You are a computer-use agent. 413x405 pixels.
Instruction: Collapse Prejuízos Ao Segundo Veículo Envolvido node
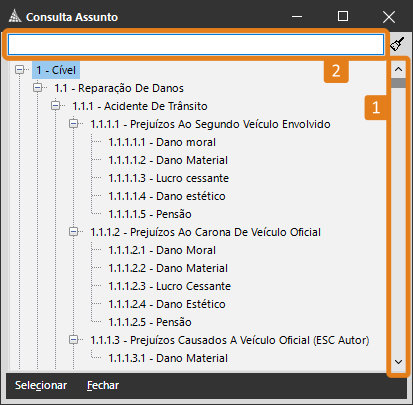pyautogui.click(x=74, y=124)
